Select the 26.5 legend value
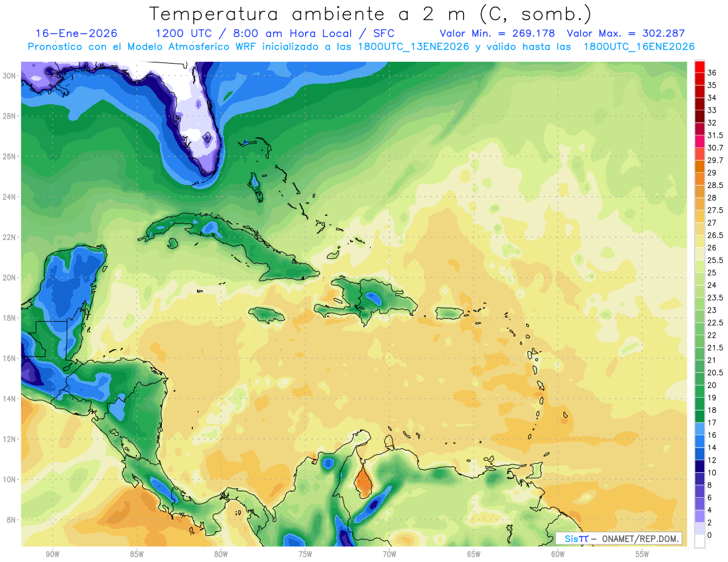Image resolution: width=728 pixels, height=562 pixels. click(715, 235)
